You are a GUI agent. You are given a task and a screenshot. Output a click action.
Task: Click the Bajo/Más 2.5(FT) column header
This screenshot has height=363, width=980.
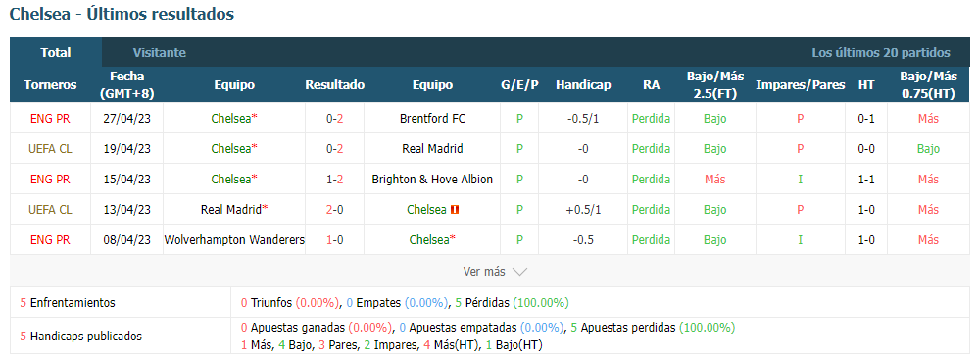coord(715,85)
